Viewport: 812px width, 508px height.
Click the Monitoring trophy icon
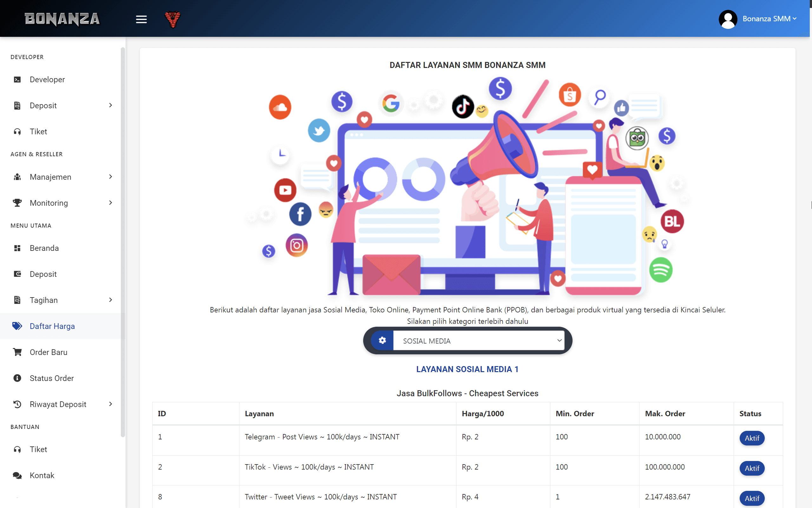tap(17, 203)
